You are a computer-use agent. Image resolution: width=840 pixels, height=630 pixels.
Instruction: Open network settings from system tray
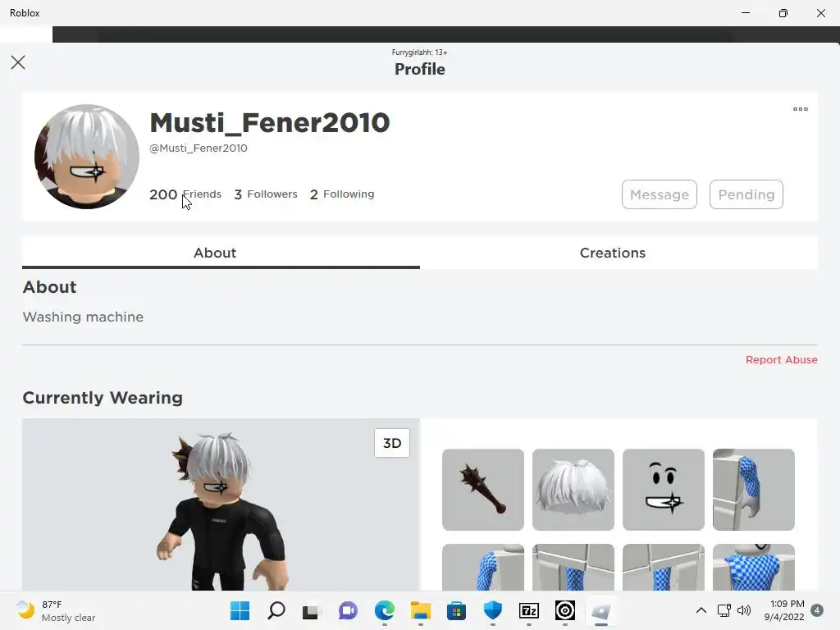pos(724,610)
